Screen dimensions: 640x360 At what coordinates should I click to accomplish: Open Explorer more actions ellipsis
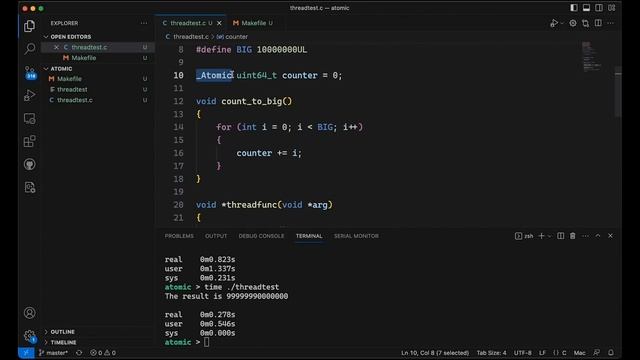[x=144, y=23]
